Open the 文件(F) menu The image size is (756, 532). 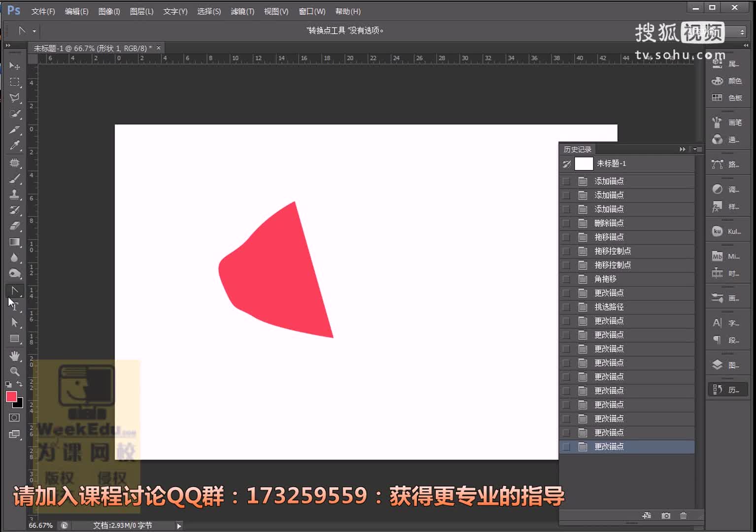43,11
